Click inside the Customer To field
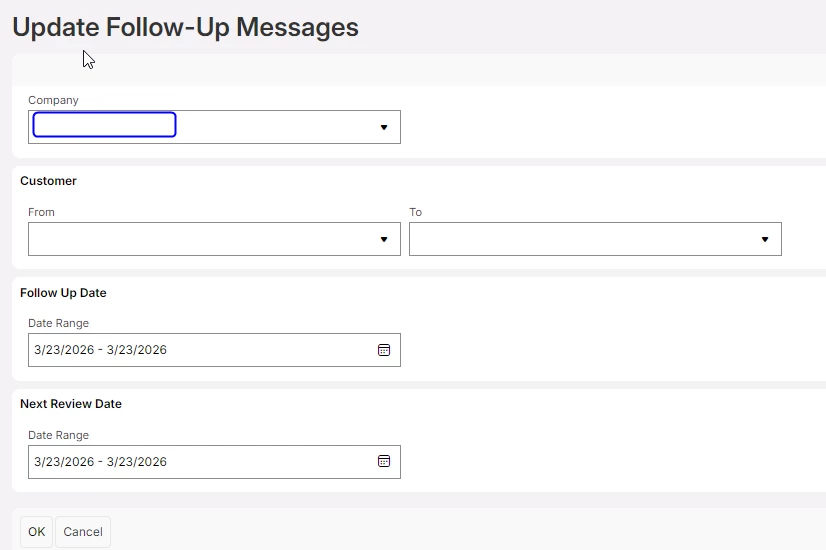 click(x=580, y=239)
